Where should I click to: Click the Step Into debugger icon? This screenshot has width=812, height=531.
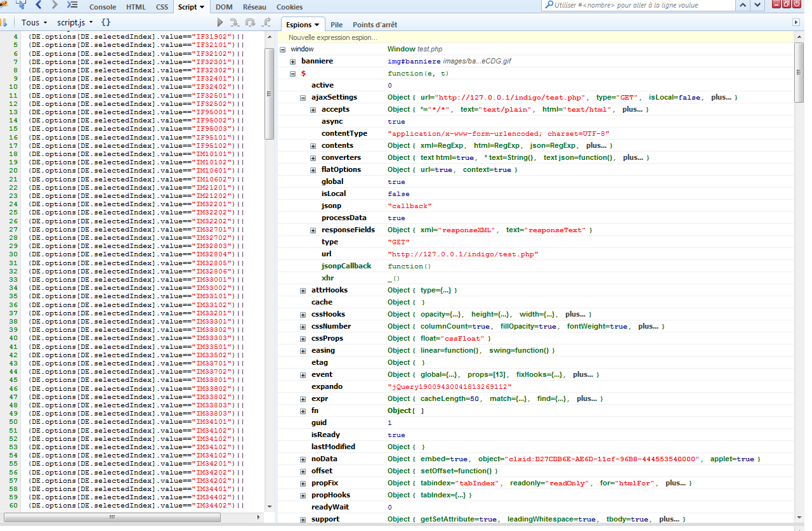[x=235, y=22]
